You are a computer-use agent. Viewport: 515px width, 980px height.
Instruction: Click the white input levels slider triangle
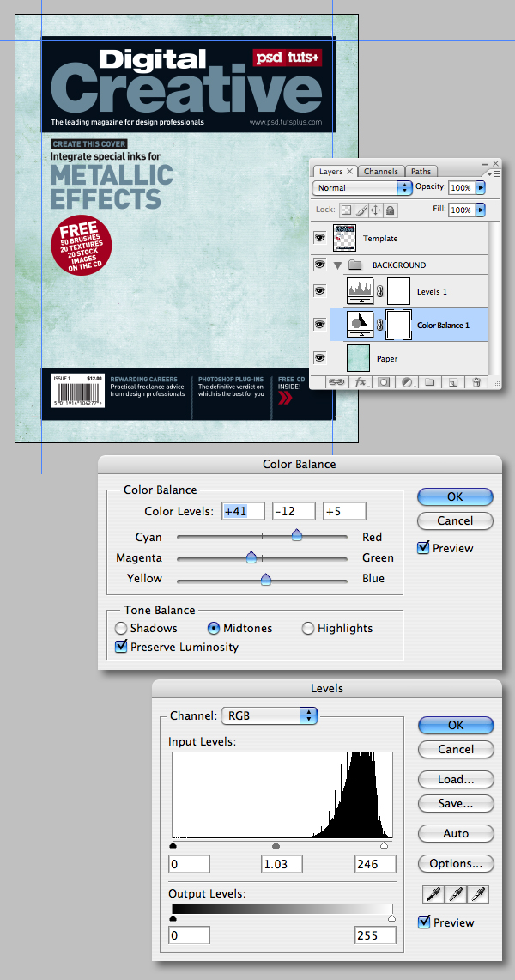pyautogui.click(x=384, y=846)
